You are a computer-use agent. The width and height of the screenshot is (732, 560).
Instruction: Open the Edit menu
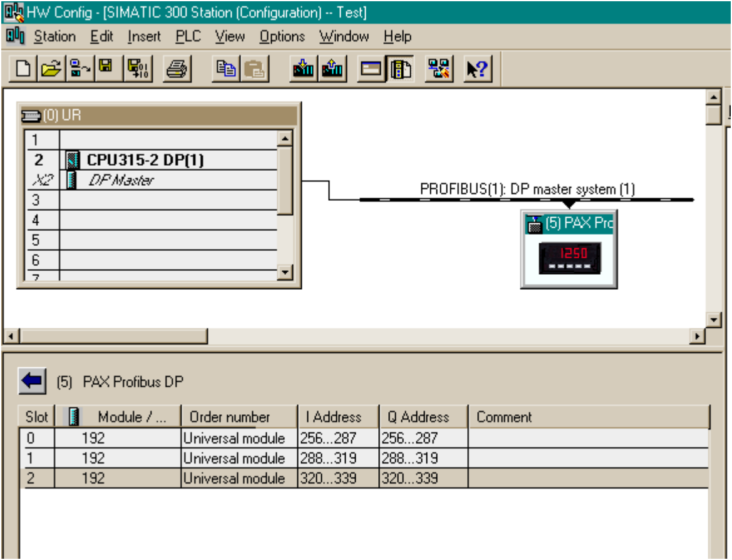[101, 36]
